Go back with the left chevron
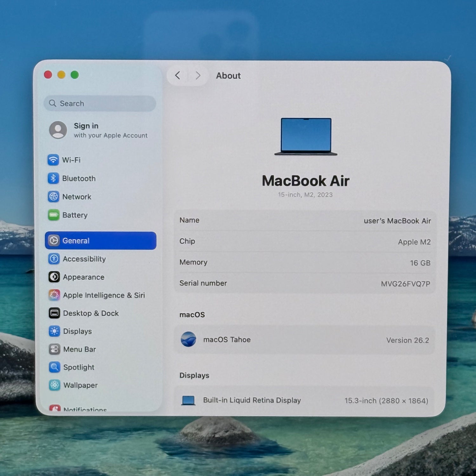476x476 pixels. (178, 76)
